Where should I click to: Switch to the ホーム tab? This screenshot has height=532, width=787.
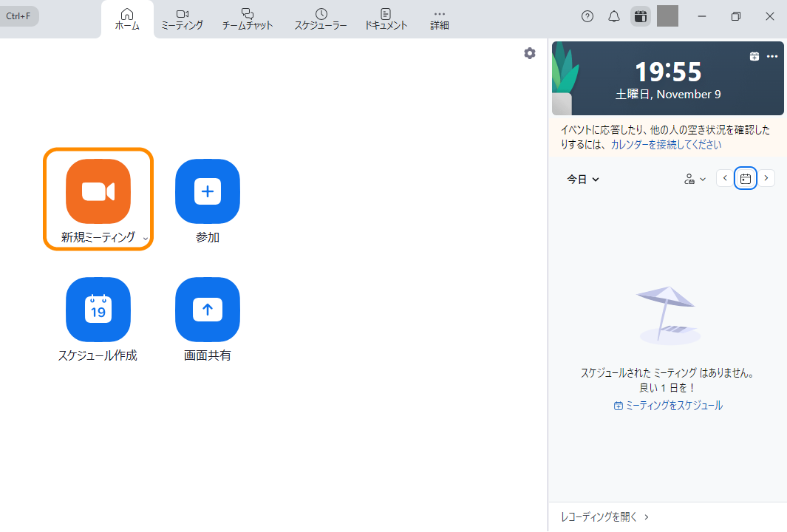[x=127, y=19]
